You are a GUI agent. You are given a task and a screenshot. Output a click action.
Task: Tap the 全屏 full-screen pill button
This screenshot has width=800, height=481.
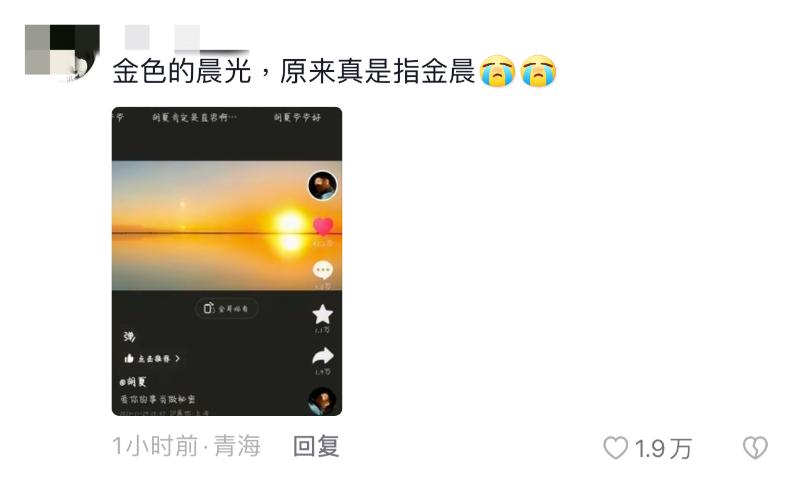[227, 309]
